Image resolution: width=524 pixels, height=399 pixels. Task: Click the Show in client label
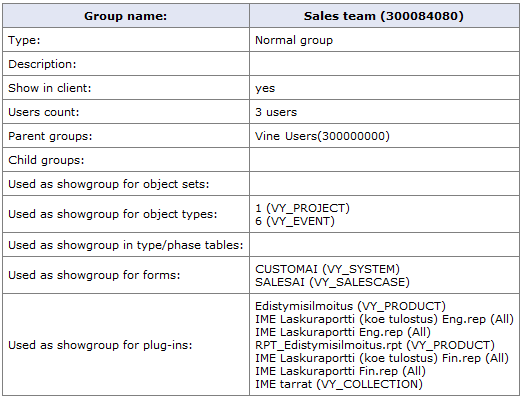(49, 88)
